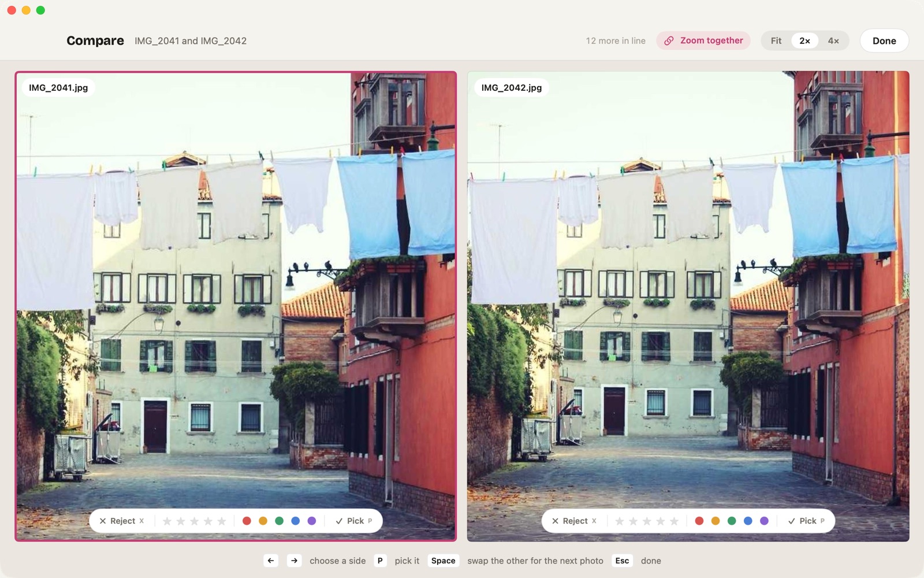Apply purple color label to IMG_2042
The width and height of the screenshot is (924, 578).
[764, 521]
